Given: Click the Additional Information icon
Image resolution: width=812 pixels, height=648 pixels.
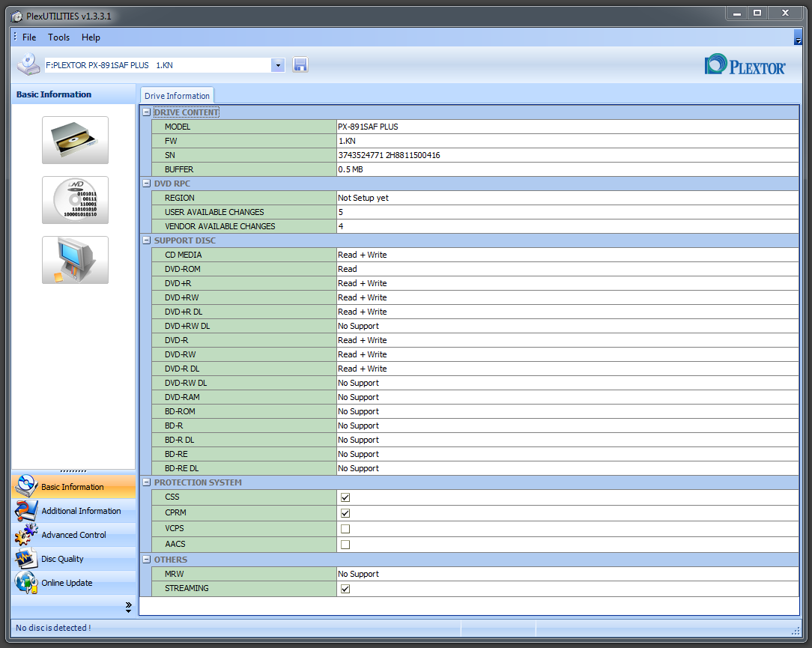Looking at the screenshot, I should point(26,511).
